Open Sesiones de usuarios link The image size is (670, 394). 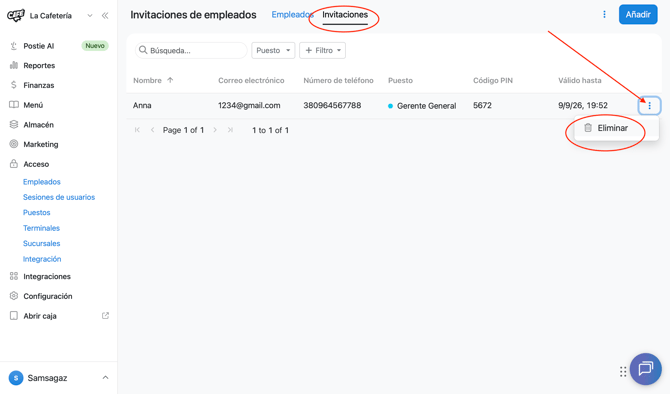59,197
